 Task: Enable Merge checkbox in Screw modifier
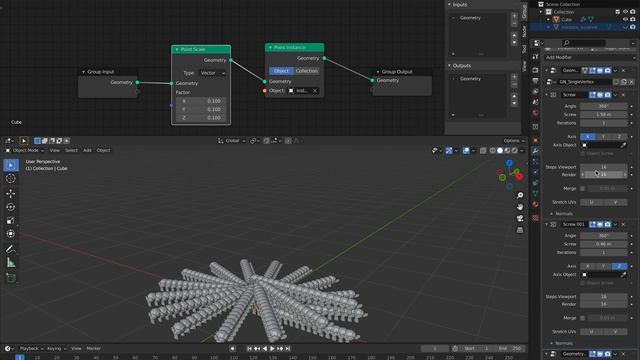582,189
